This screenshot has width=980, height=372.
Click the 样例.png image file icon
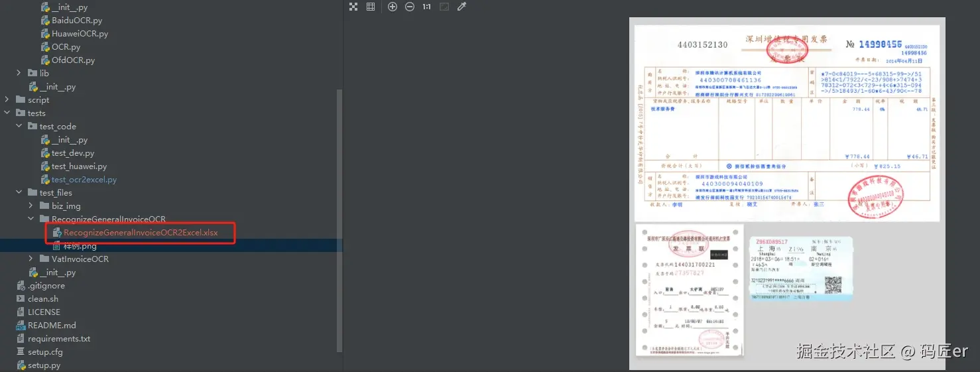tap(57, 246)
